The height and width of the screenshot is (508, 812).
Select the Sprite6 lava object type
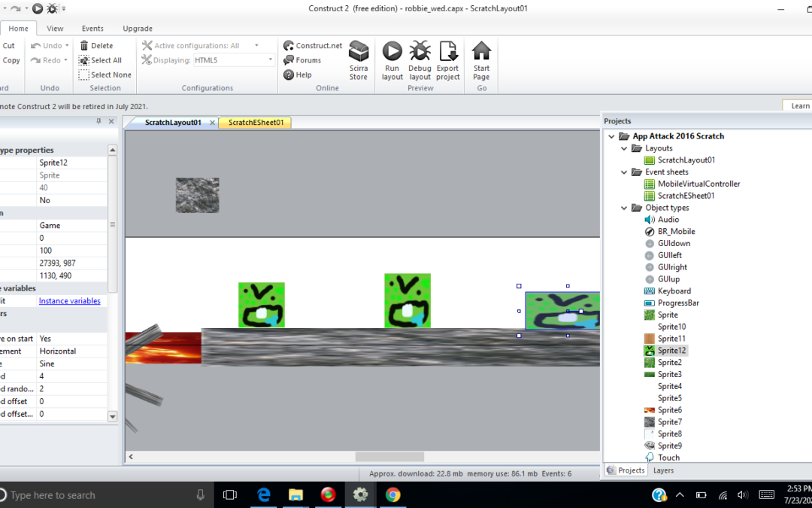pyautogui.click(x=670, y=410)
